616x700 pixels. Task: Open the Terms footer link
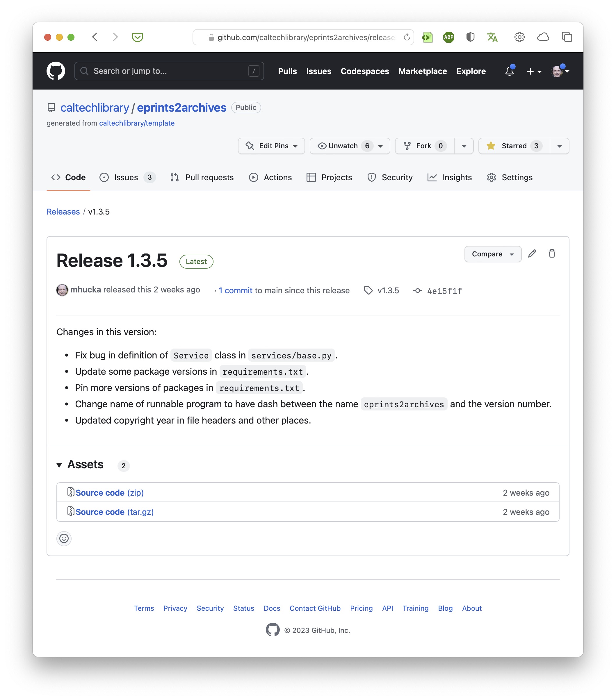(x=144, y=608)
